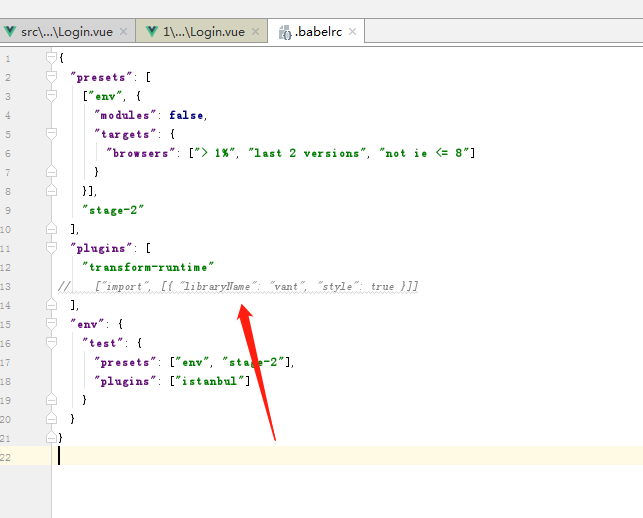Click the "transform-runtime" string
Screen dimensions: 643x518
coord(148,267)
